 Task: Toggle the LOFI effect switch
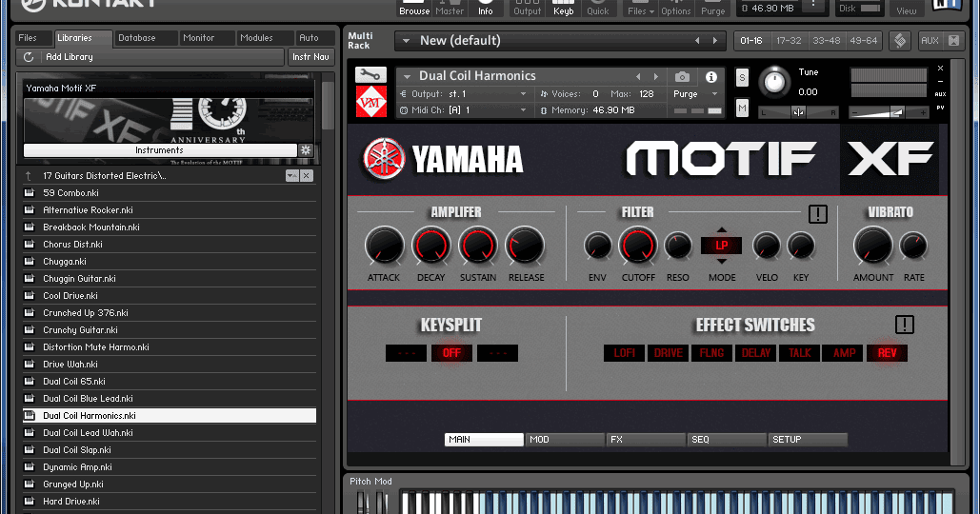tap(624, 353)
